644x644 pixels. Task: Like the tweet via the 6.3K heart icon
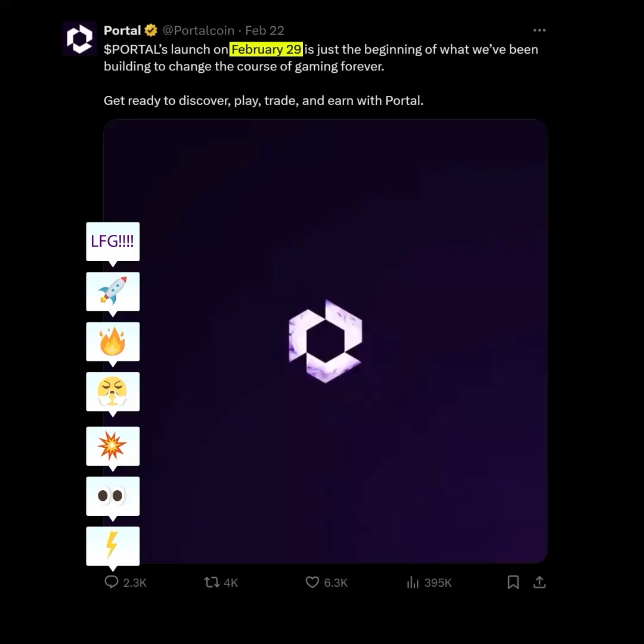pos(312,582)
